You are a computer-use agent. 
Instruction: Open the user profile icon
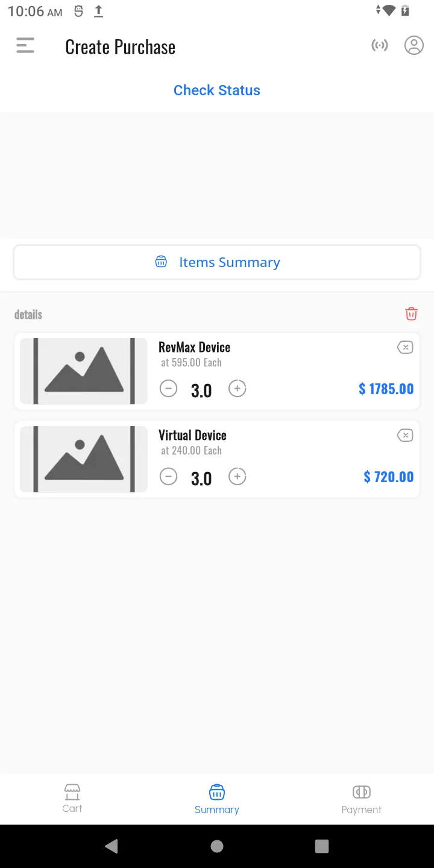point(414,45)
